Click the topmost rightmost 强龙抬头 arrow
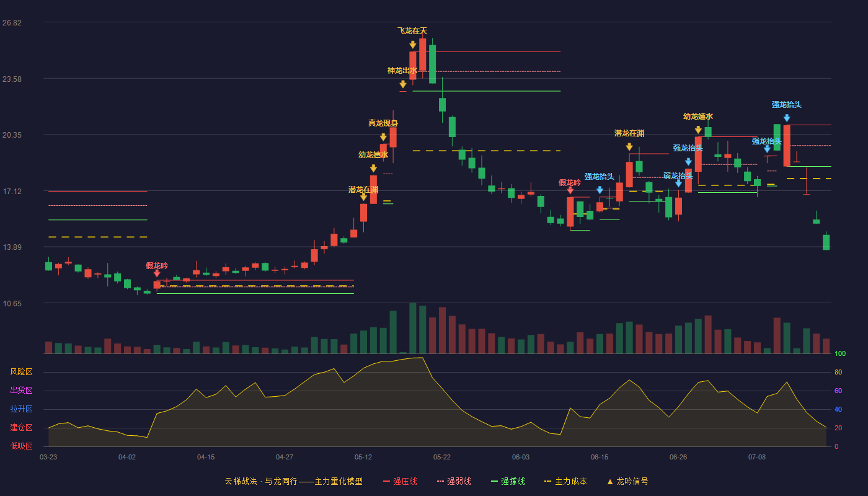This screenshot has width=868, height=496. (x=787, y=118)
